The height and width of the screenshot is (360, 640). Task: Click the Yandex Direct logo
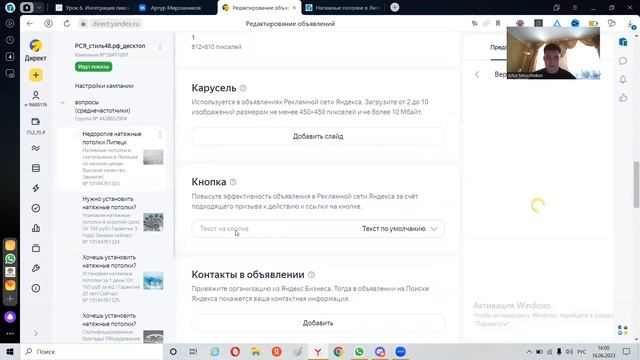click(x=36, y=45)
